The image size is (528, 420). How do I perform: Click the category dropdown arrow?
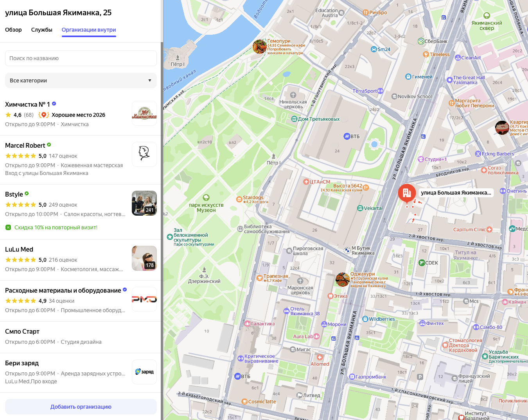coord(149,80)
